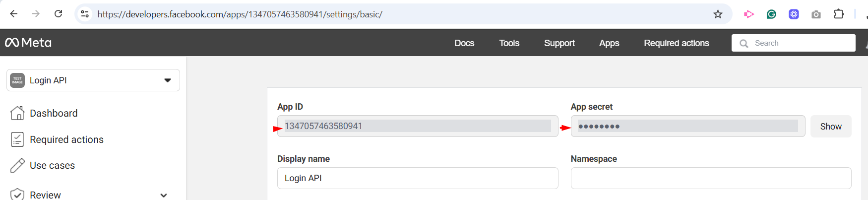Expand the Review section in sidebar
The width and height of the screenshot is (868, 200).
[164, 195]
